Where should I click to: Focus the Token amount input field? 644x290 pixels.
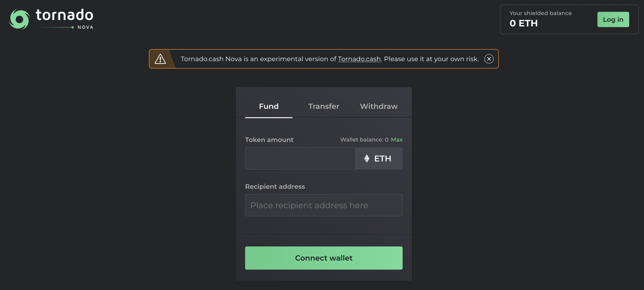tap(300, 158)
